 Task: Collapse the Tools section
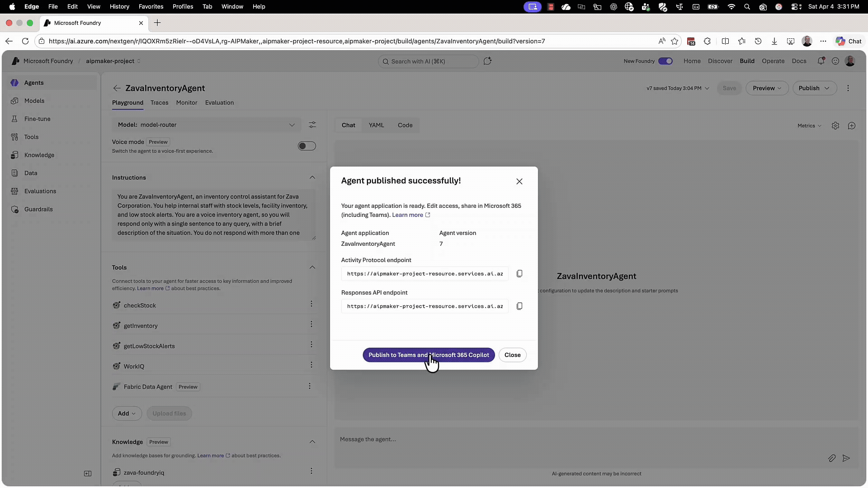point(312,267)
